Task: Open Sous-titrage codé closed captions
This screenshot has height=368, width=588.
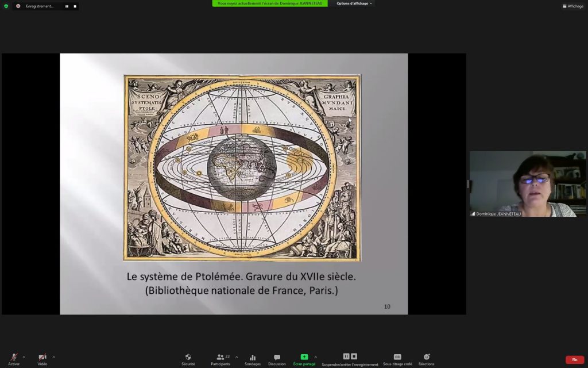Action: [397, 359]
